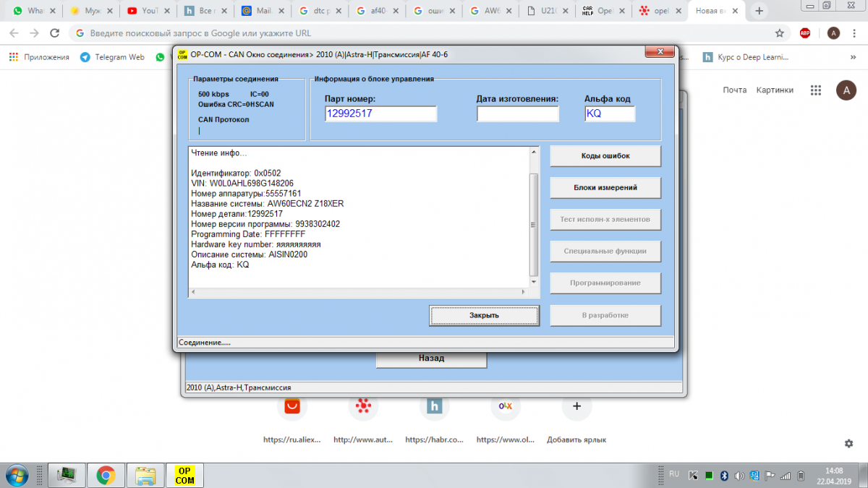Image resolution: width=868 pixels, height=488 pixels.
Task: Click the Закрыть button in OP-COM
Action: (484, 315)
